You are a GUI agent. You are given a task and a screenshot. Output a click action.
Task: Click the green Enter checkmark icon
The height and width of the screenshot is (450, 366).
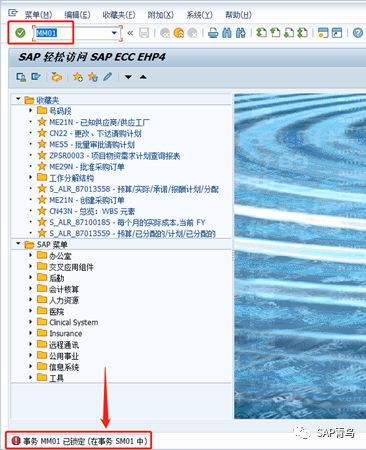click(20, 33)
